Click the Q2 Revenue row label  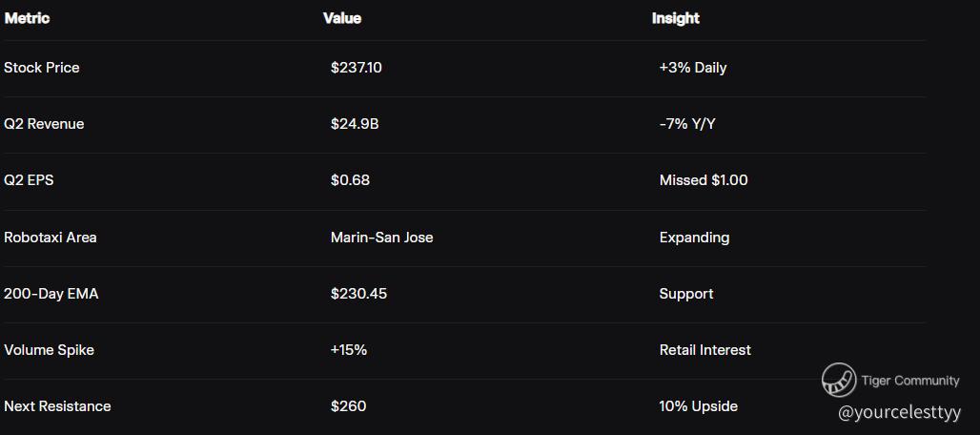(x=44, y=124)
